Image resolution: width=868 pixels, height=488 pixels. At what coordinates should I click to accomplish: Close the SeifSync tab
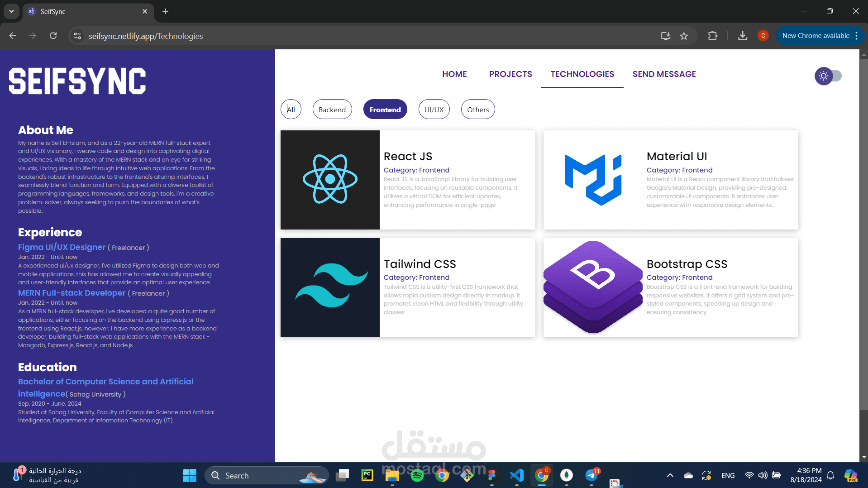145,11
